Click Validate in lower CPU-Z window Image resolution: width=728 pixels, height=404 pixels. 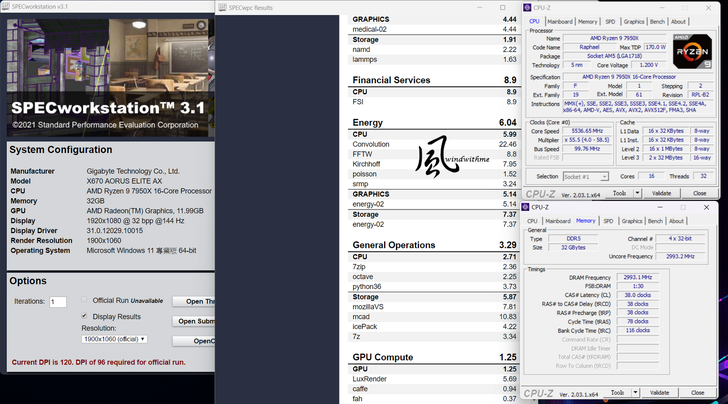tap(659, 392)
